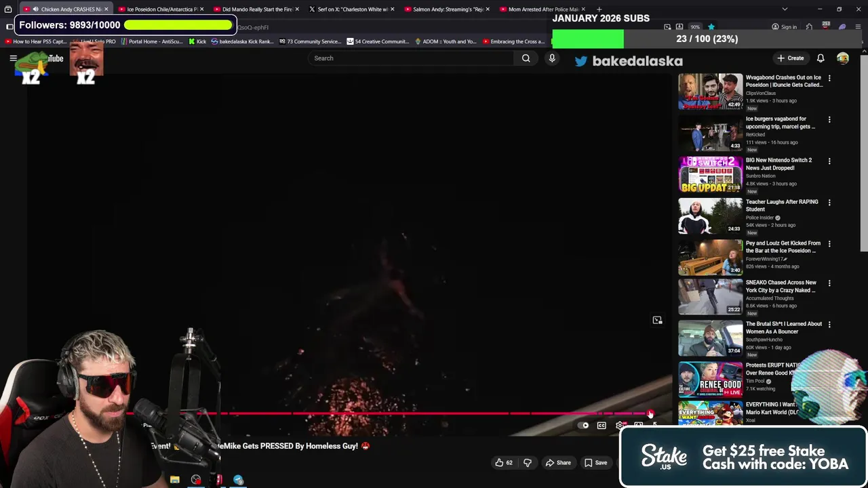Toggle the autoplay switch in player
Screen dimensions: 868x488
tap(585, 426)
